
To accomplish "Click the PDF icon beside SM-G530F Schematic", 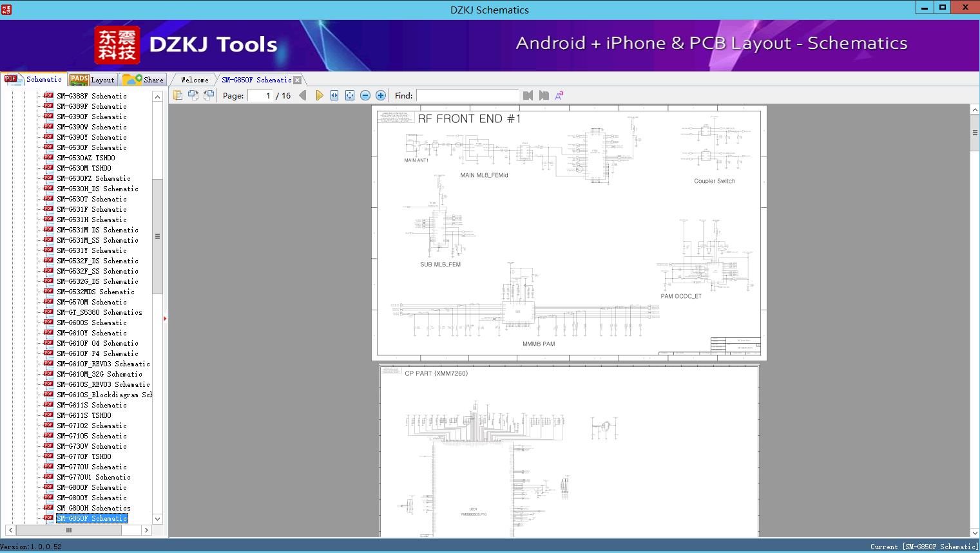I will [x=48, y=147].
